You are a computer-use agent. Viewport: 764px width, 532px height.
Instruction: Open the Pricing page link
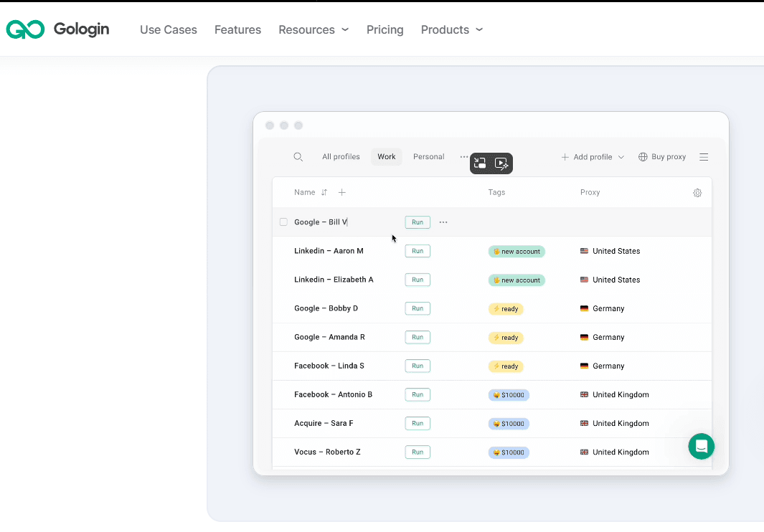(x=385, y=29)
